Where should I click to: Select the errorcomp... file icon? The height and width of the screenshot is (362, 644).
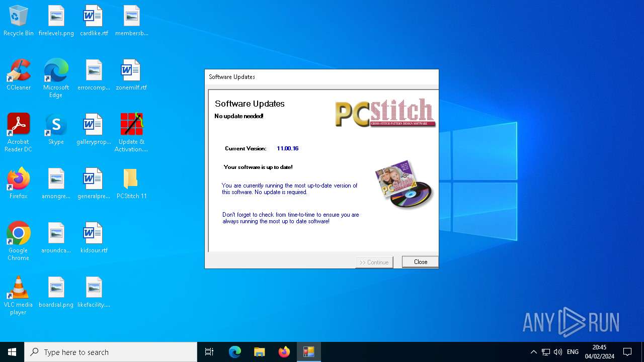pyautogui.click(x=94, y=75)
